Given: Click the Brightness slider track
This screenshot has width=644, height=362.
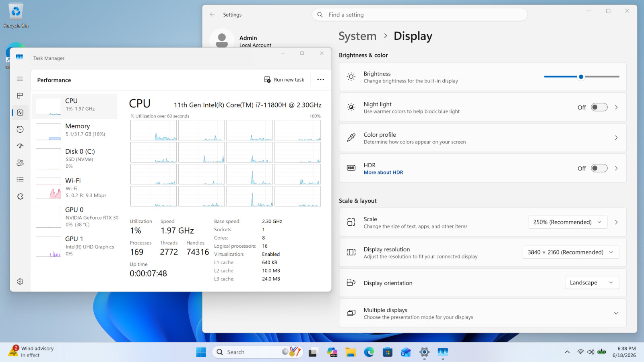Looking at the screenshot, I should coord(581,76).
